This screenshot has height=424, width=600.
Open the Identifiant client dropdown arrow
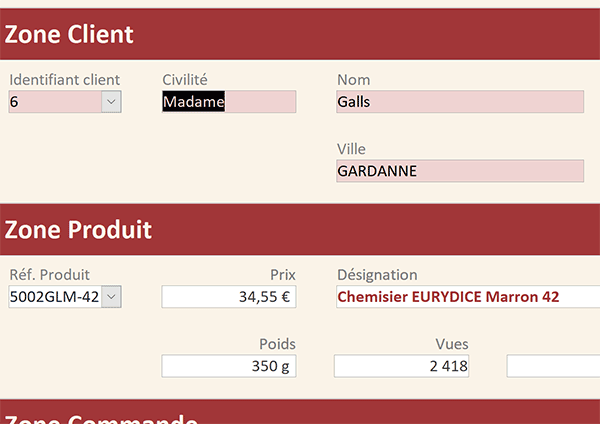point(111,102)
